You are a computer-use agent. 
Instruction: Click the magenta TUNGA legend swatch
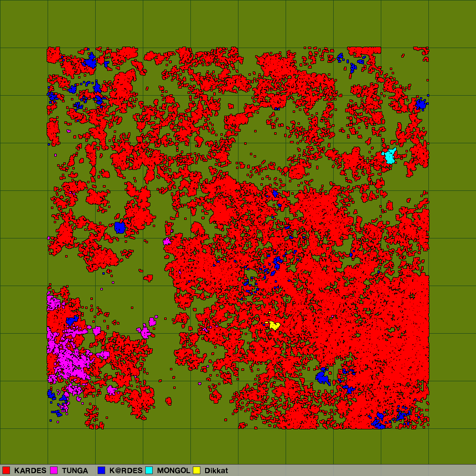pos(54,470)
